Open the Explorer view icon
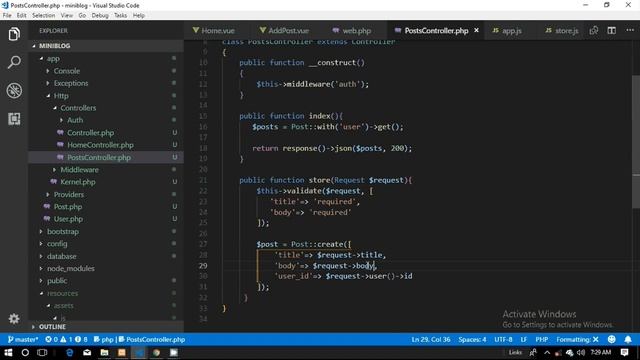The height and width of the screenshot is (360, 640). [14, 34]
